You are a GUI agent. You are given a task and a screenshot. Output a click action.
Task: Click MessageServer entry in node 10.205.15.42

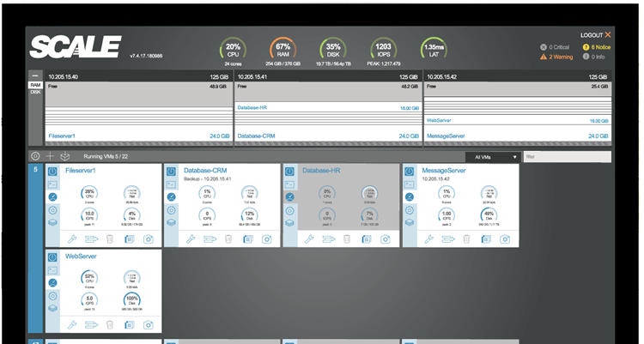pyautogui.click(x=518, y=135)
